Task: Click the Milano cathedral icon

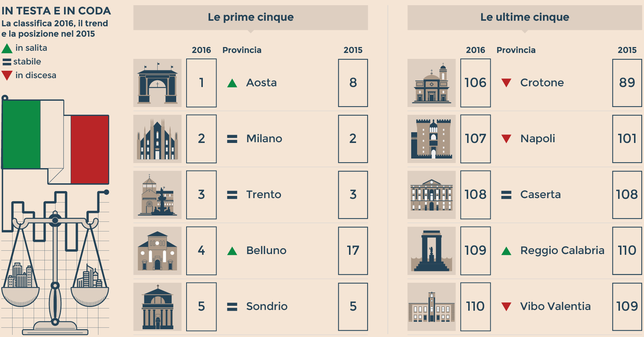Action: pos(157,139)
